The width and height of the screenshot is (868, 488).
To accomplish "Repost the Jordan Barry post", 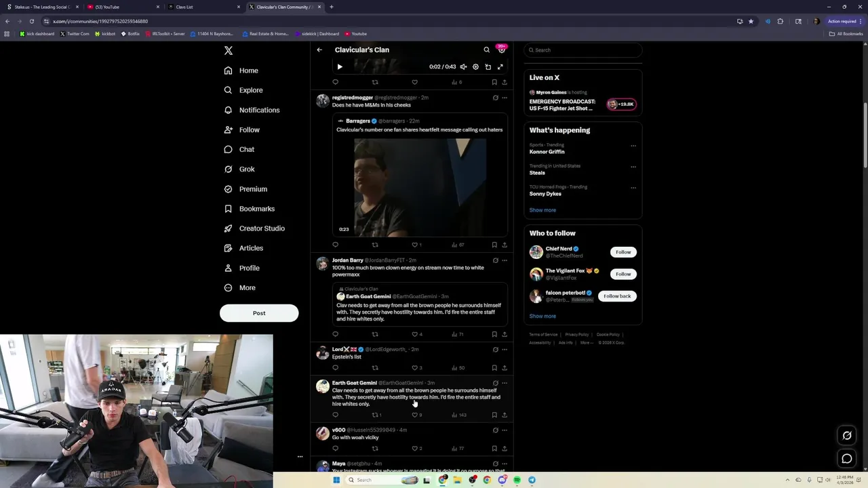I will coord(375,334).
